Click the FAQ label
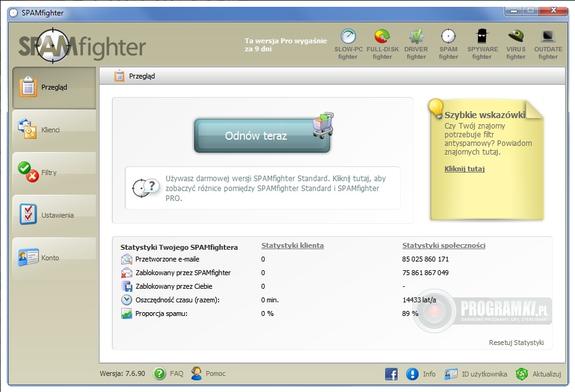 point(176,373)
